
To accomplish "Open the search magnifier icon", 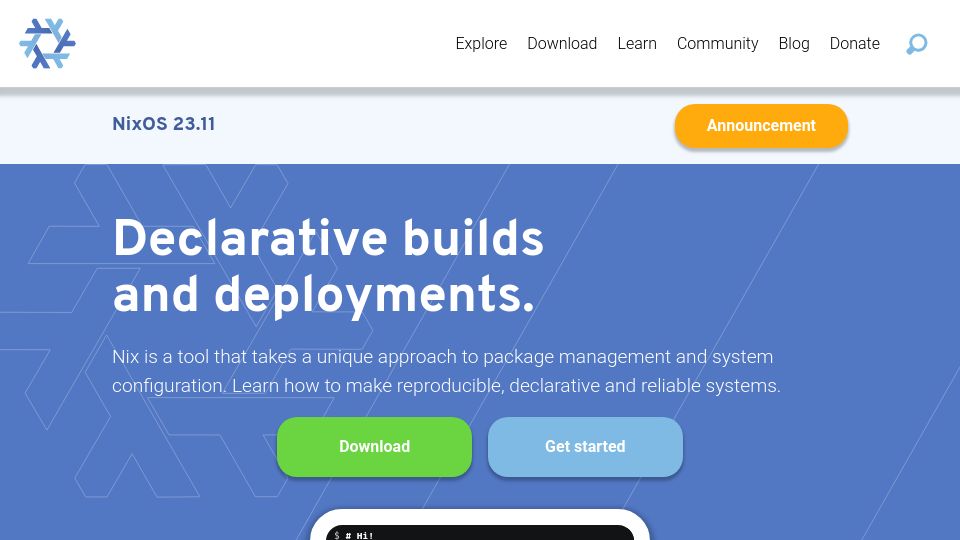I will click(x=917, y=44).
